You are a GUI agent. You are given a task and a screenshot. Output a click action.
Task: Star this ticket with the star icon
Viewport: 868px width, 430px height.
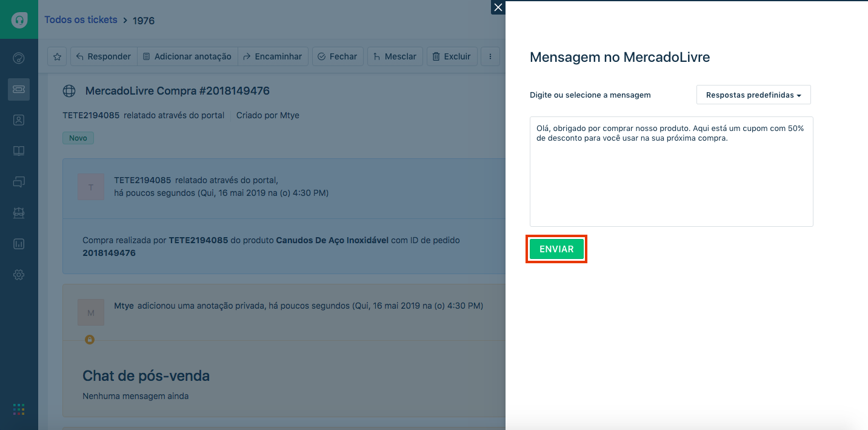[57, 56]
